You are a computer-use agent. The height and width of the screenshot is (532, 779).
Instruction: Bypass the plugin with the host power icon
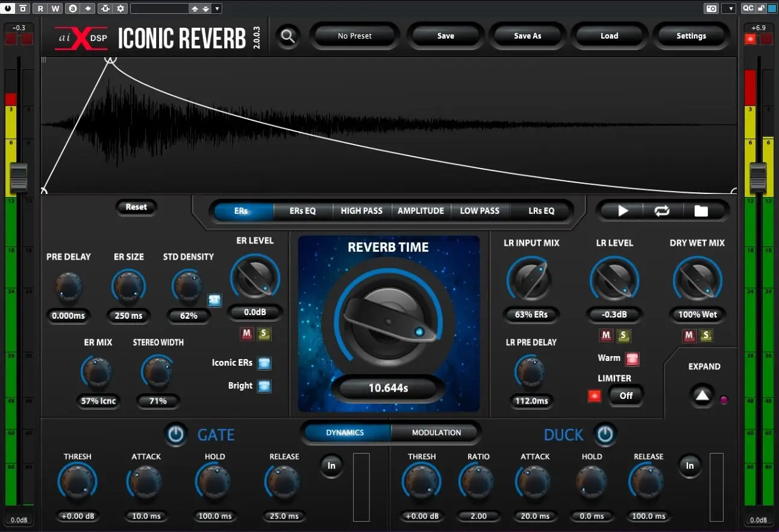click(7, 8)
